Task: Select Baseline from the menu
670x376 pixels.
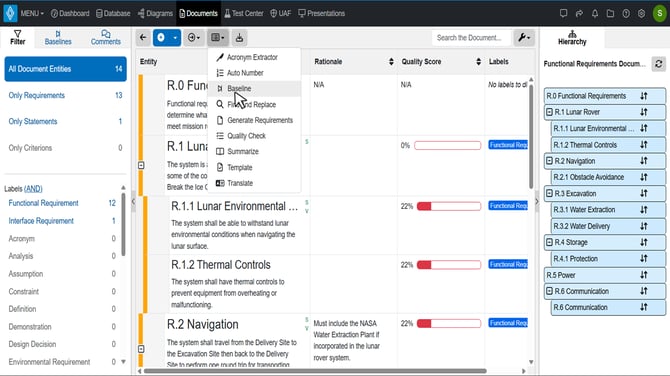Action: tap(254, 88)
